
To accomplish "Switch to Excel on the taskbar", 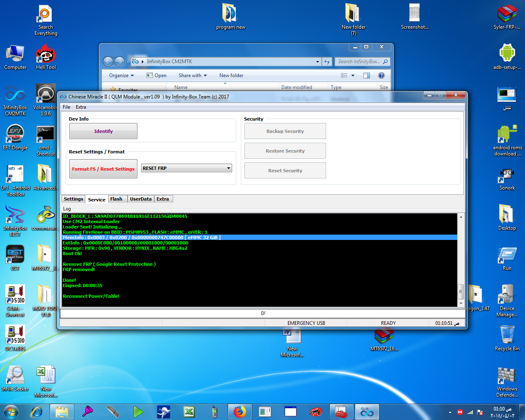I will [x=189, y=411].
